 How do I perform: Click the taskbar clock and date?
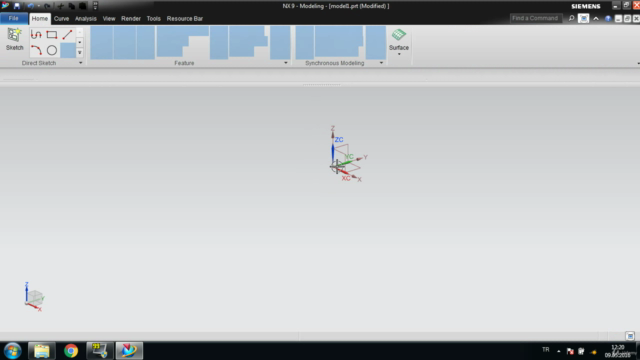pyautogui.click(x=618, y=351)
